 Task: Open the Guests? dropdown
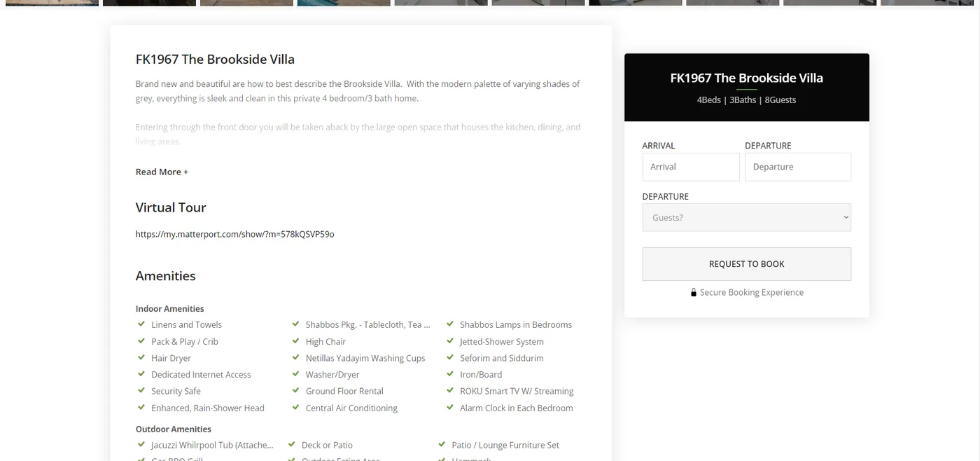[x=747, y=217]
